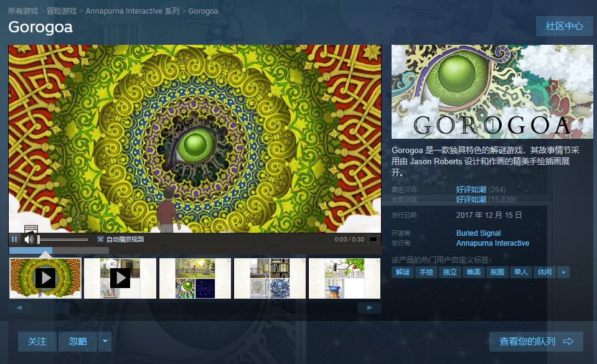Open developer Buried Signal link

click(x=479, y=233)
